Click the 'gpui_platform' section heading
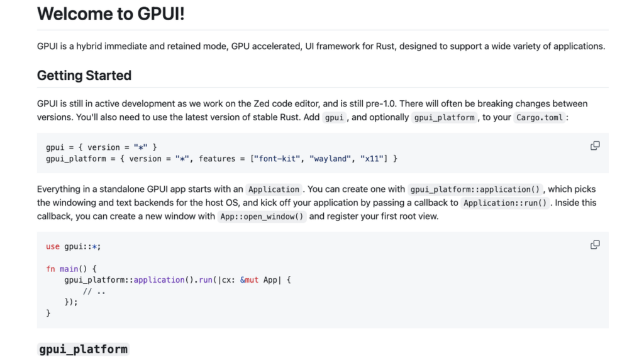This screenshot has width=644, height=364. [x=84, y=349]
